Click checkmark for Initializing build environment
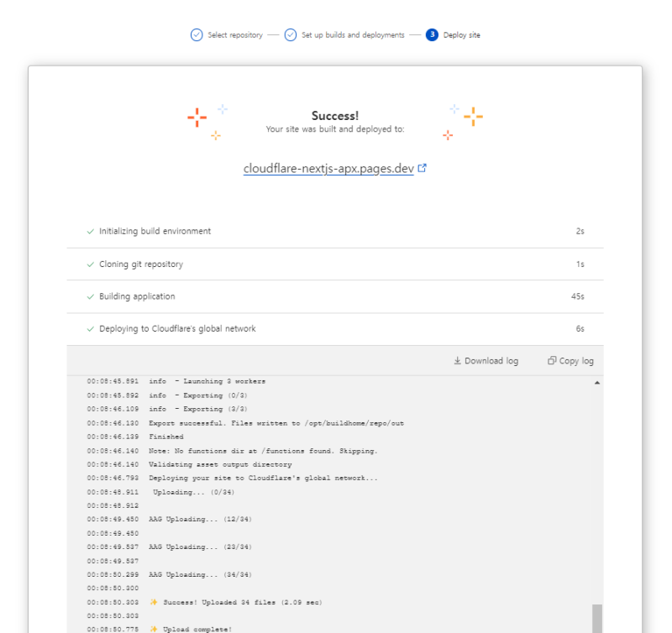Image resolution: width=672 pixels, height=633 pixels. click(91, 231)
